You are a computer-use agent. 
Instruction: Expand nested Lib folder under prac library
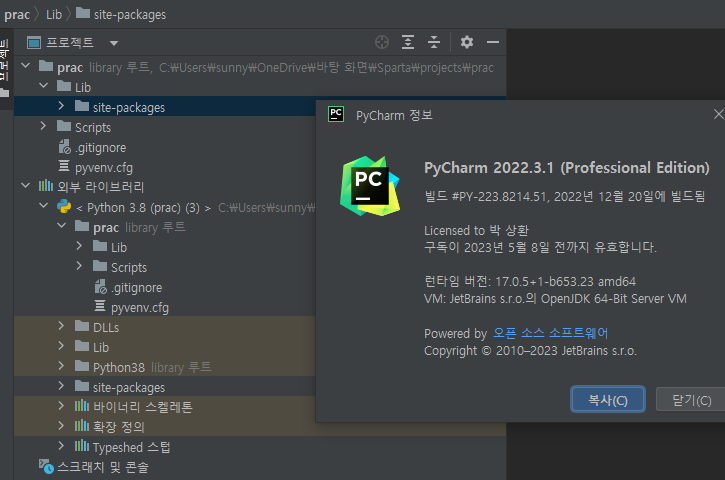pyautogui.click(x=80, y=246)
